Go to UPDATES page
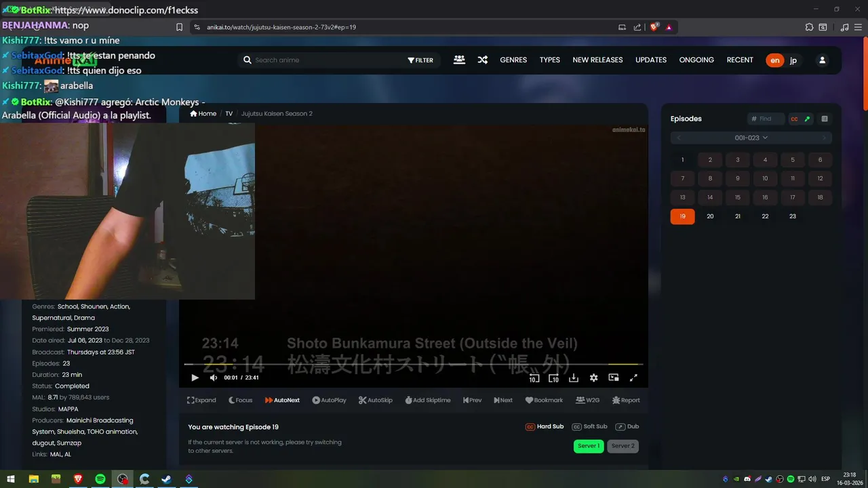 (651, 60)
